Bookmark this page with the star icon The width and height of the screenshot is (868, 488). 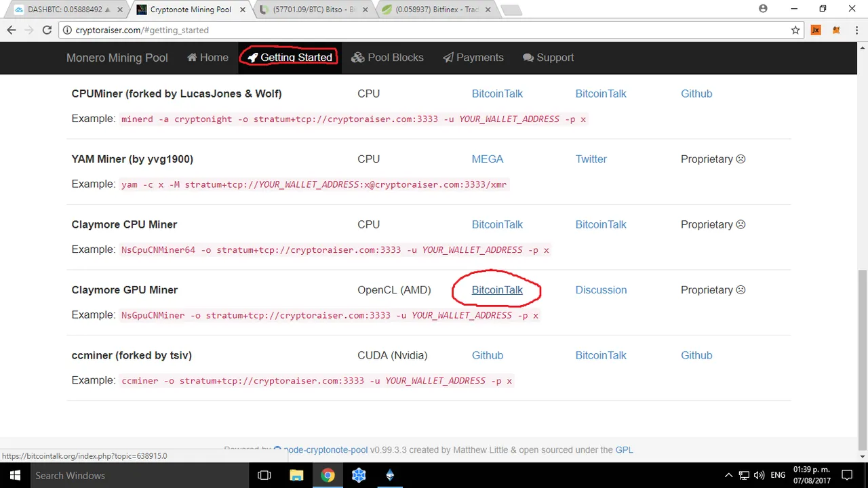795,30
